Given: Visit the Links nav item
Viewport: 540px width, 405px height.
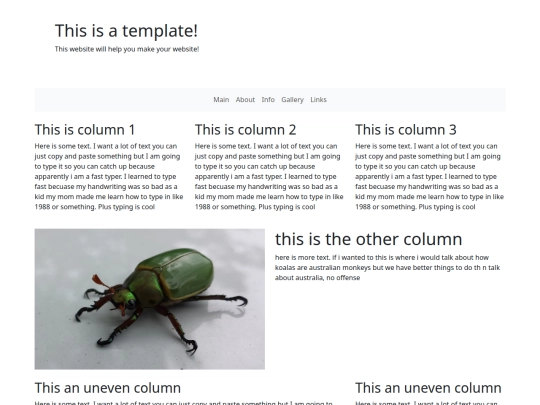Looking at the screenshot, I should (x=318, y=100).
